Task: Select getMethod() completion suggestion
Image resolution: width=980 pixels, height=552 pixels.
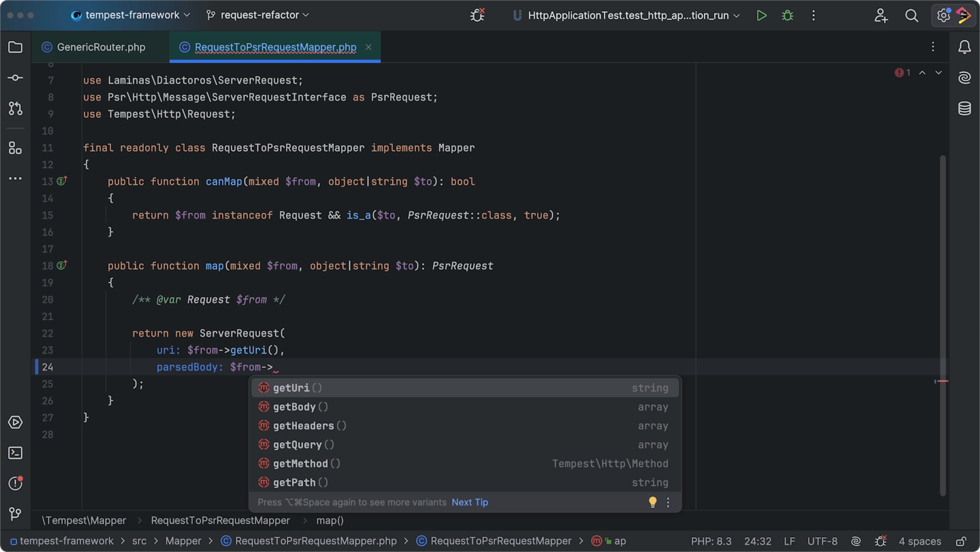Action: 465,463
